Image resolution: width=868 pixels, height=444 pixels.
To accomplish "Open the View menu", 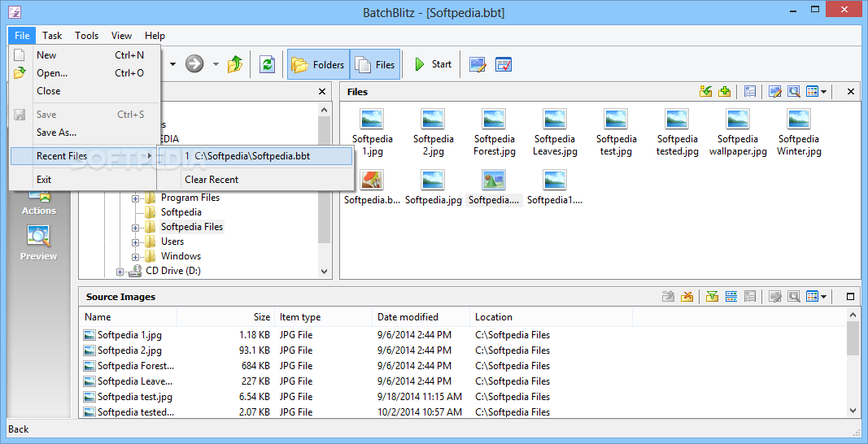I will (121, 36).
